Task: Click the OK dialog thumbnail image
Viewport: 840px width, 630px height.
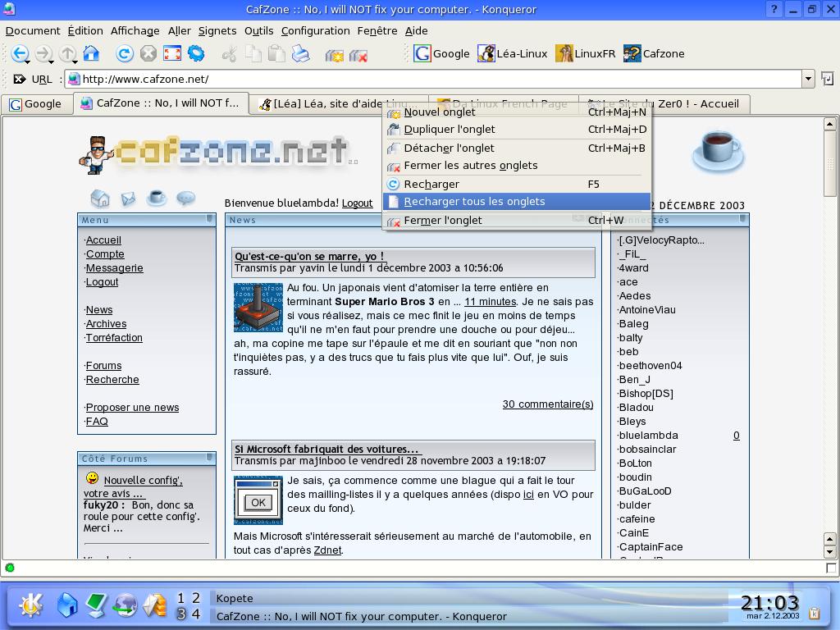Action: [258, 500]
